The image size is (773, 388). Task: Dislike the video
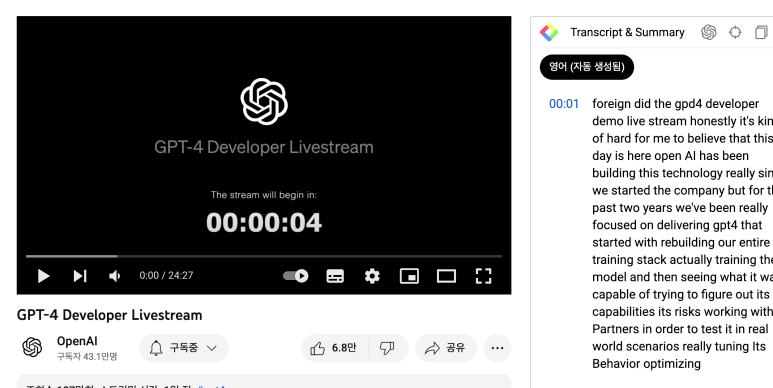coord(387,348)
